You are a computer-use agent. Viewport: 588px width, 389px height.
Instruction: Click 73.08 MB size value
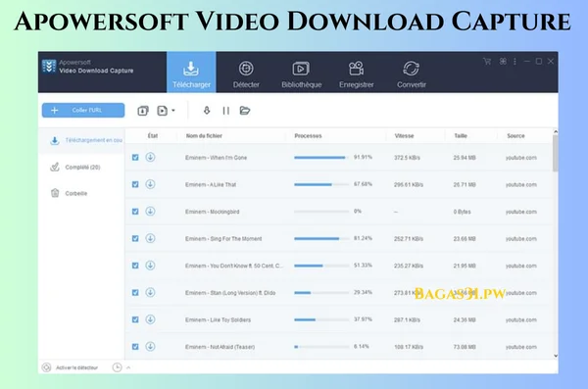click(465, 347)
